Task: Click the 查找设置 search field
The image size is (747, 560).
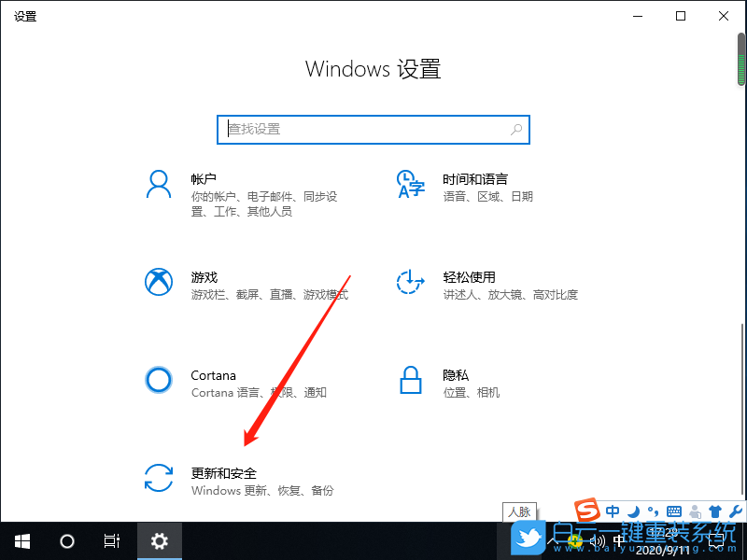Action: pos(364,130)
